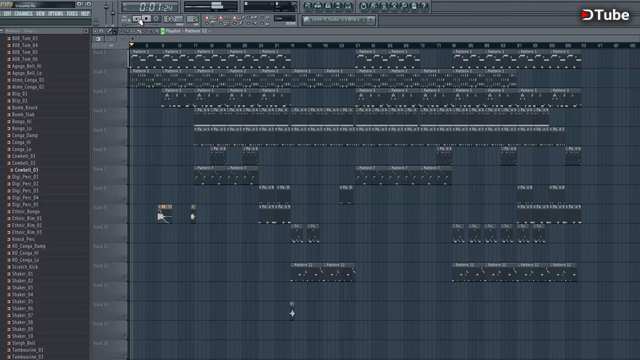
Task: Mute Track 1 with its green dot
Action: pyautogui.click(x=125, y=65)
